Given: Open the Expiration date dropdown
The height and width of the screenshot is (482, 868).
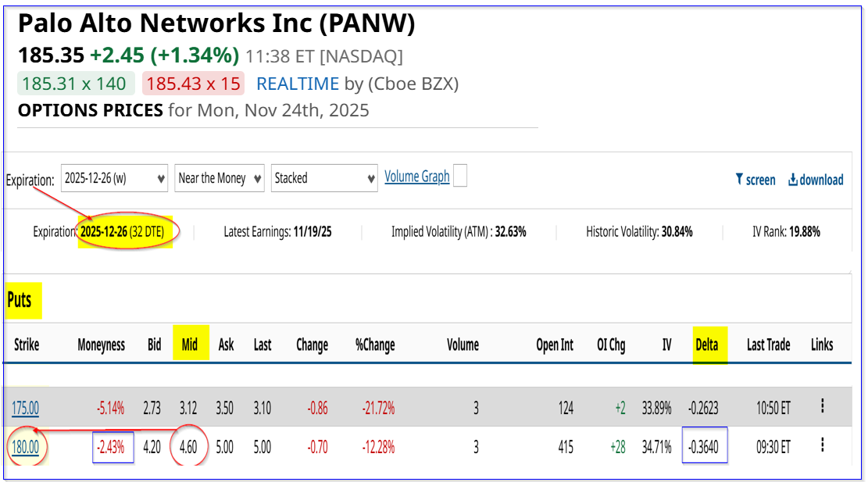Looking at the screenshot, I should coord(116,178).
